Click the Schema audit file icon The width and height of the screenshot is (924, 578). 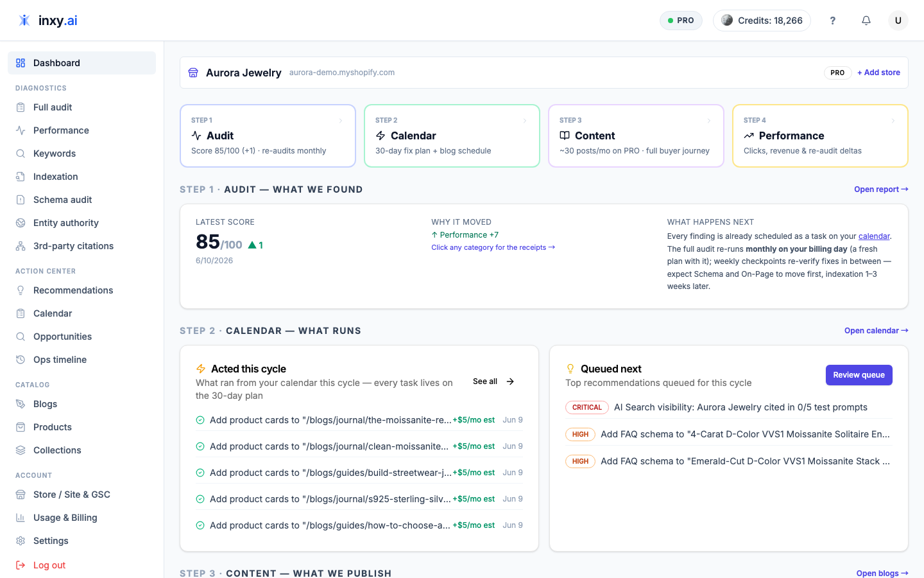21,200
